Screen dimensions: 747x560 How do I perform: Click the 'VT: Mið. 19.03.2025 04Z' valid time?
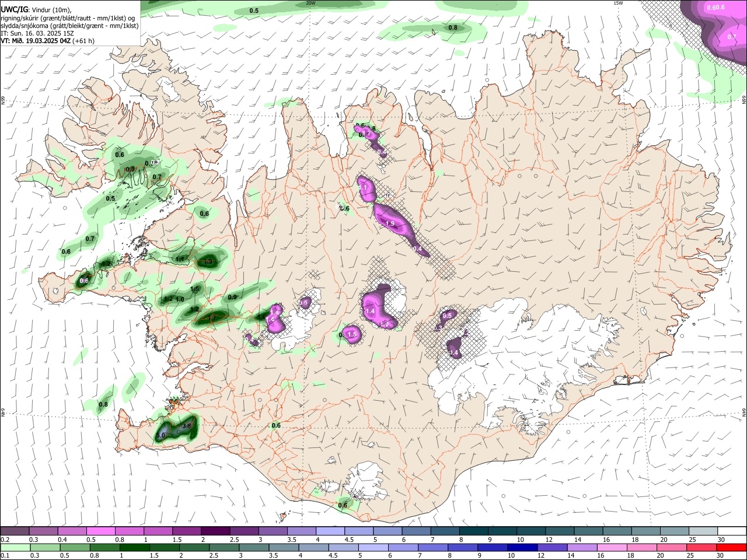[36, 41]
